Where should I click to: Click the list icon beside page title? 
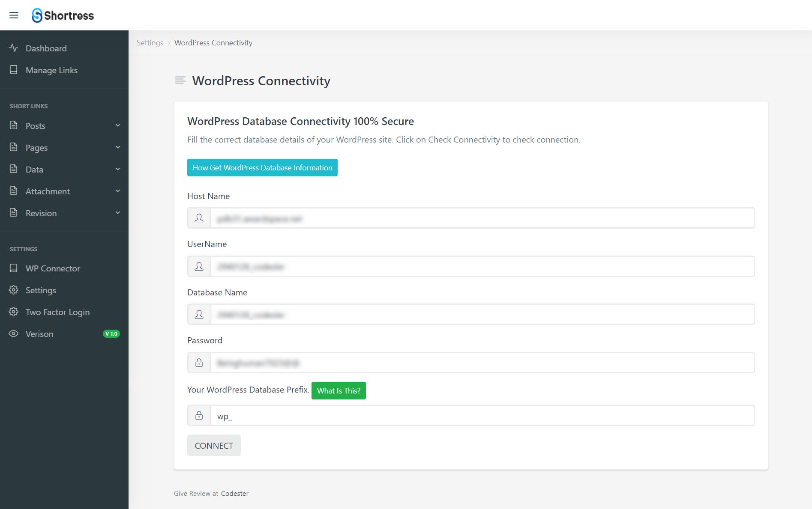180,80
